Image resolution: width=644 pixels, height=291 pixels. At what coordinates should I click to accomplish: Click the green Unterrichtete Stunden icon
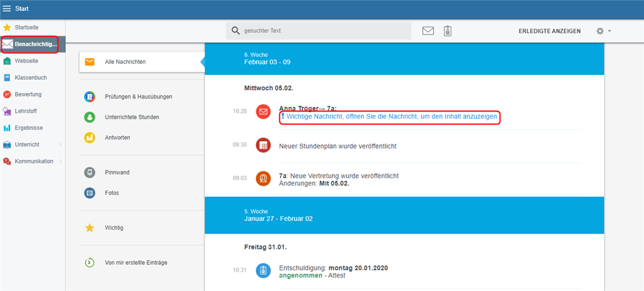click(90, 118)
